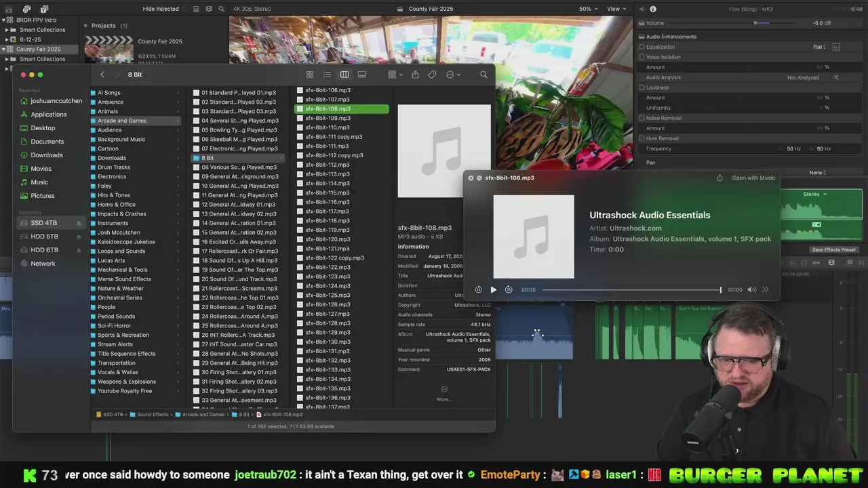Show the Audio inspector speaker icon
Image resolution: width=868 pixels, height=488 pixels.
tap(642, 9)
